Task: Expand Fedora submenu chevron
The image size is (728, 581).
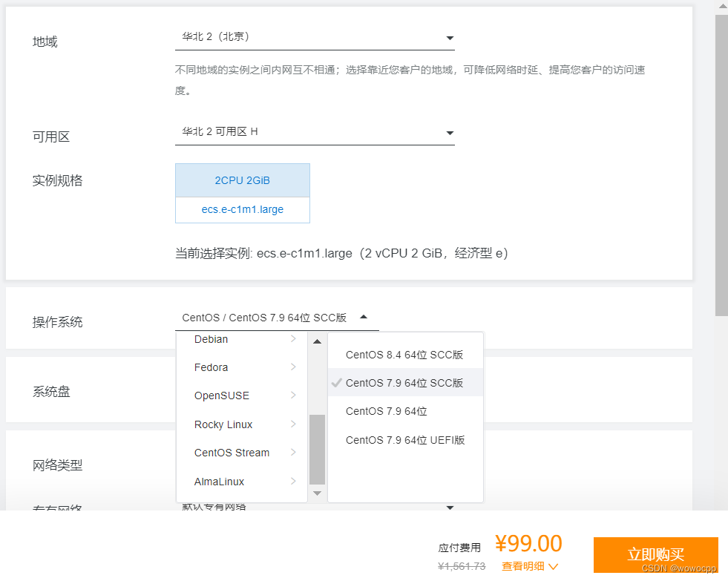Action: point(293,367)
